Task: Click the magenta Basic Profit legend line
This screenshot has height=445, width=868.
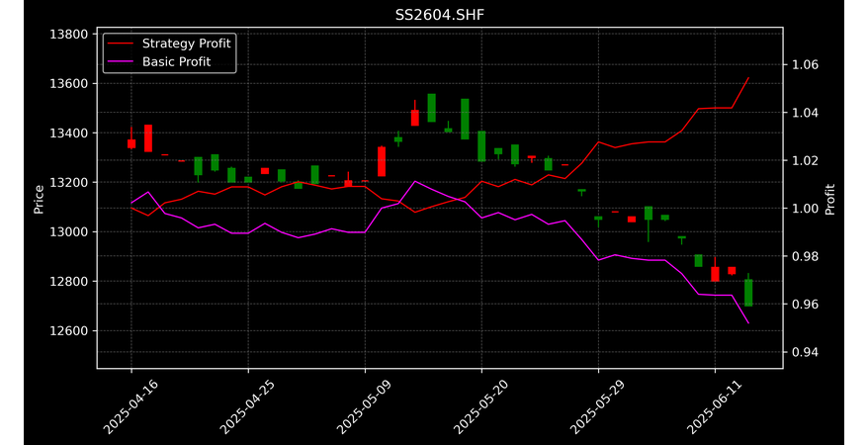Action: click(x=121, y=62)
